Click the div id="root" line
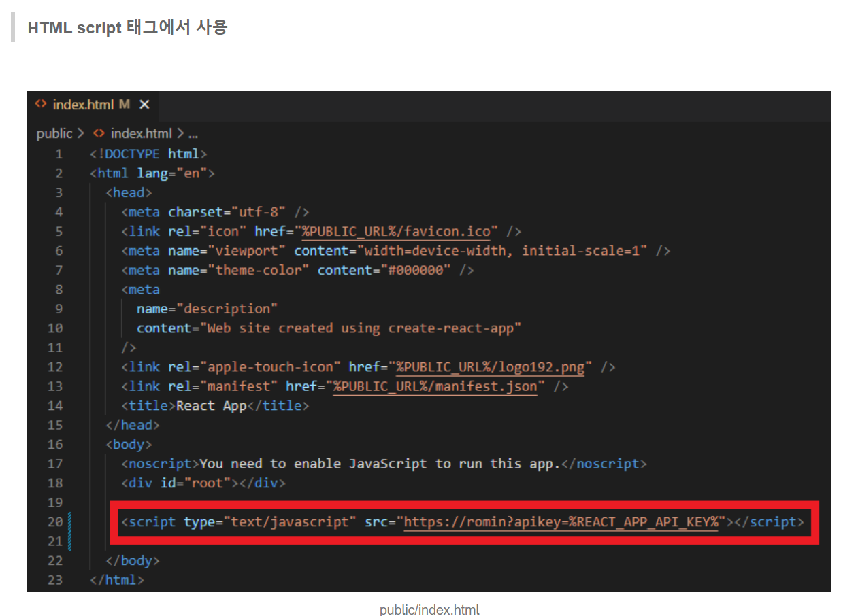841x616 pixels. [203, 483]
